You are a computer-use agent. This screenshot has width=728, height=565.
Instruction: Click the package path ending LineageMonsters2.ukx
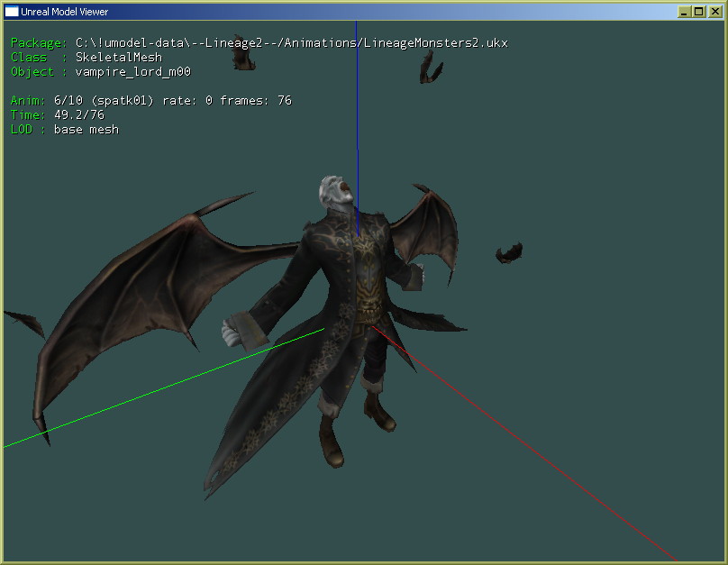(292, 43)
